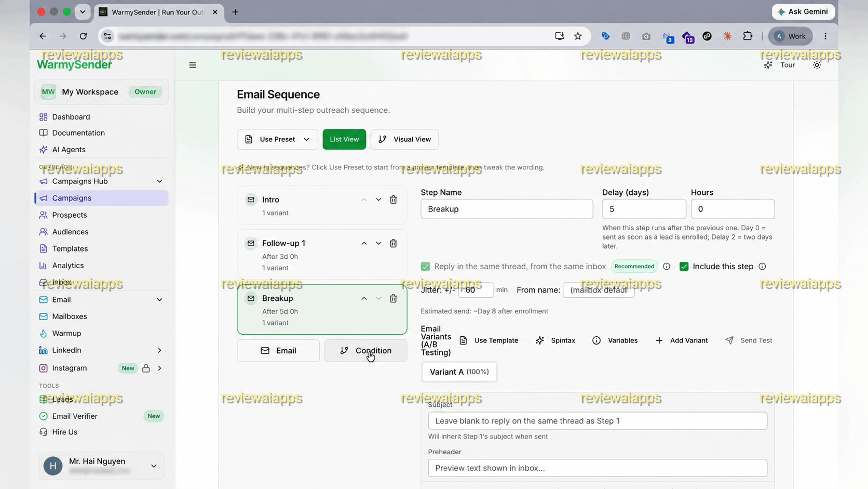Add a Condition step

point(365,351)
